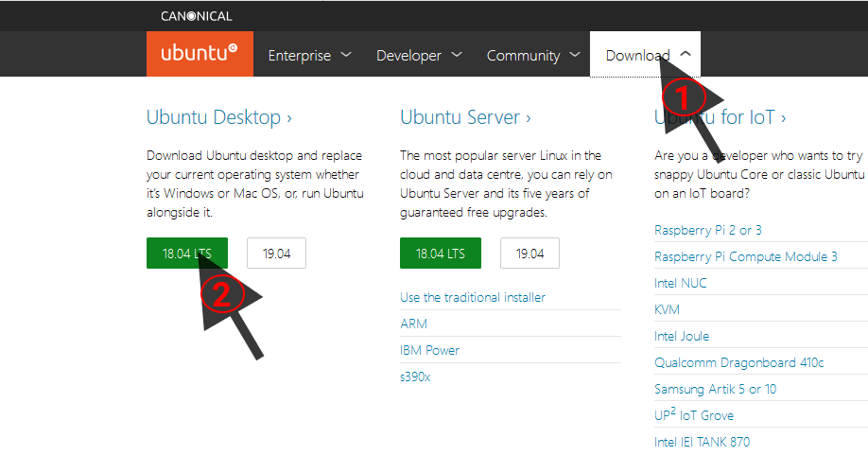Expand the Developer chevron arrow
The image size is (868, 473).
click(x=457, y=54)
